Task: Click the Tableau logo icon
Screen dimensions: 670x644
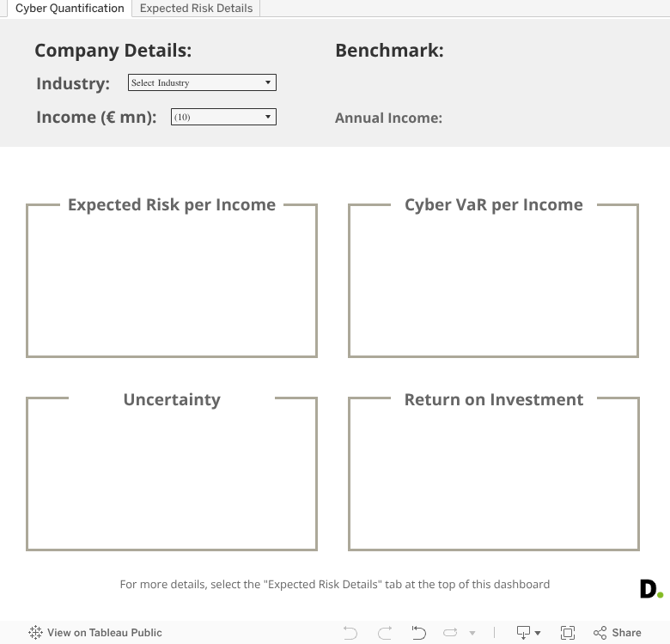Action: tap(35, 633)
